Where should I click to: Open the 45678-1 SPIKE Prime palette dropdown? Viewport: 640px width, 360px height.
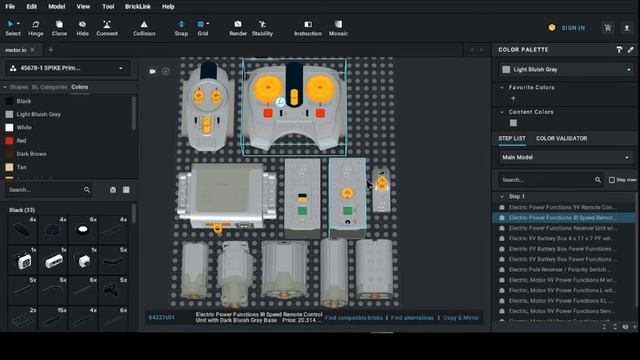tap(67, 68)
